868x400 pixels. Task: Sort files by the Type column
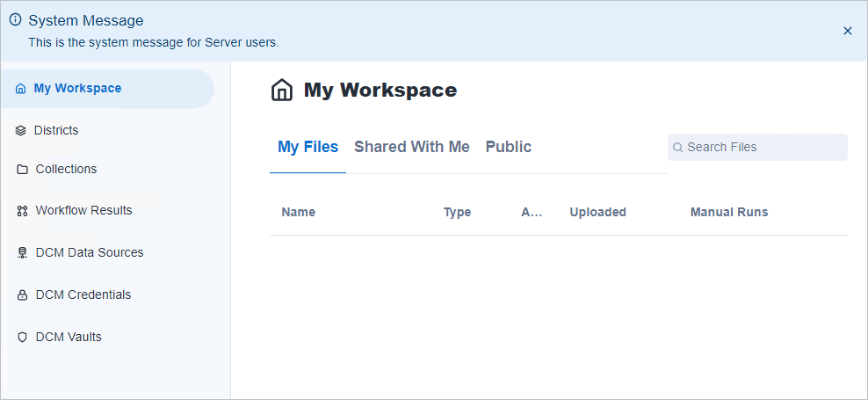point(457,212)
